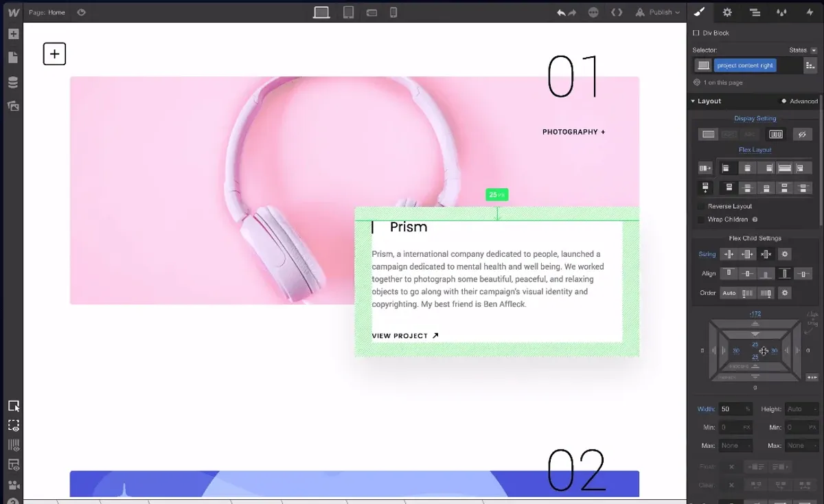Open selector styling options menu
Screen dimensions: 824x504
[811, 65]
